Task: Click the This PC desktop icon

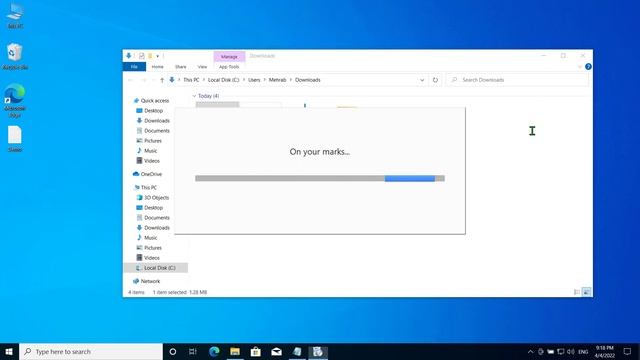Action: 16,16
